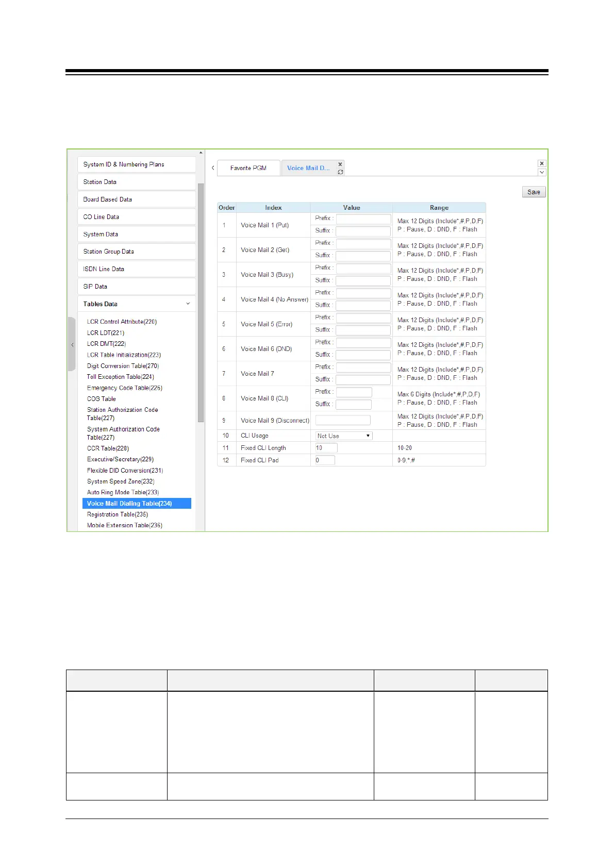The height and width of the screenshot is (868, 614).
Task: Open System Authorization Code Table(227)
Action: [123, 433]
